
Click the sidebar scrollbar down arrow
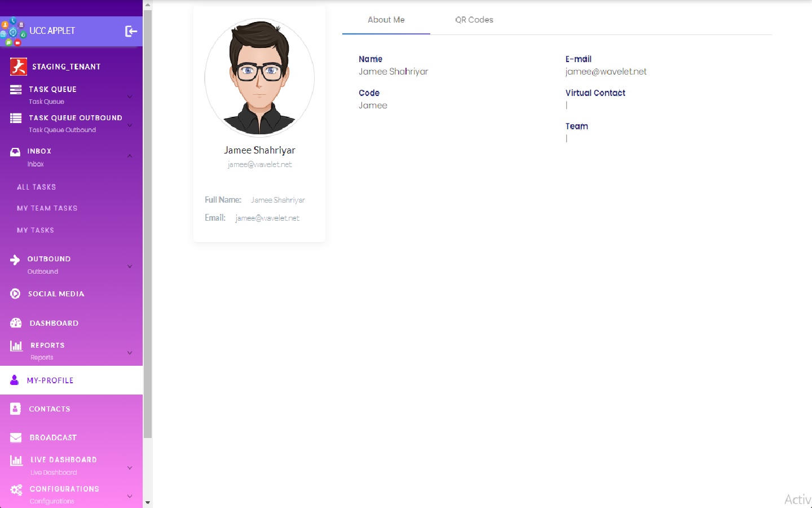(x=148, y=502)
